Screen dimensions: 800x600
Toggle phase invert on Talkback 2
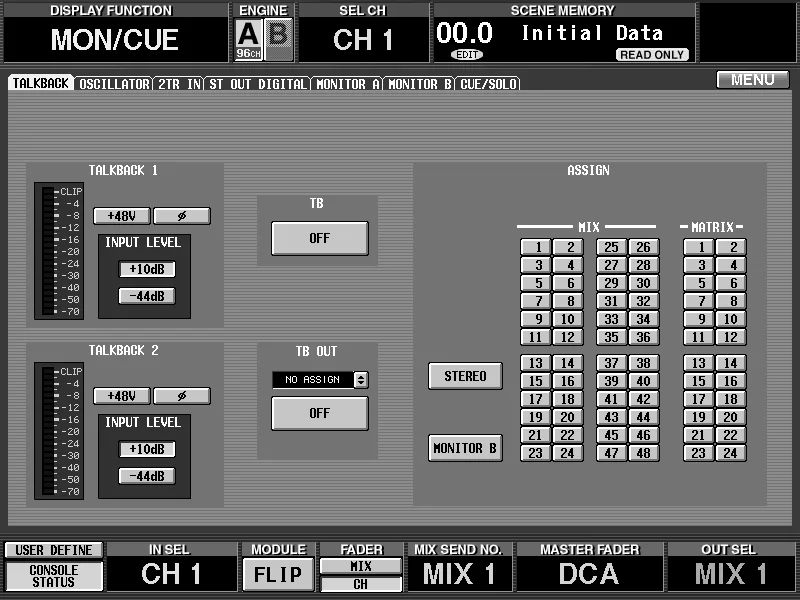(182, 396)
